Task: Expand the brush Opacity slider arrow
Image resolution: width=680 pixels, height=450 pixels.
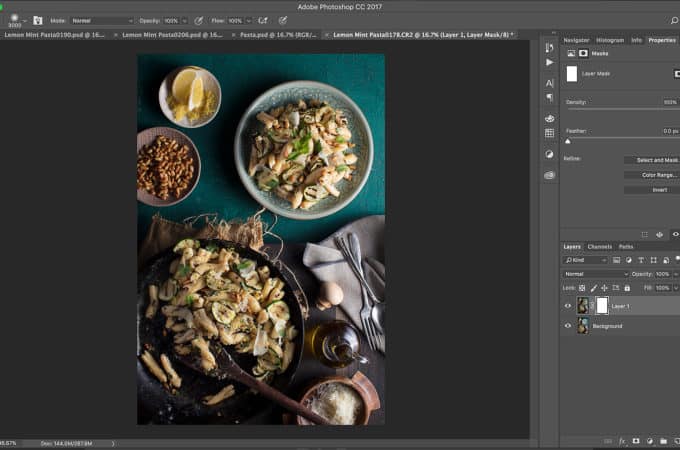Action: [x=184, y=21]
